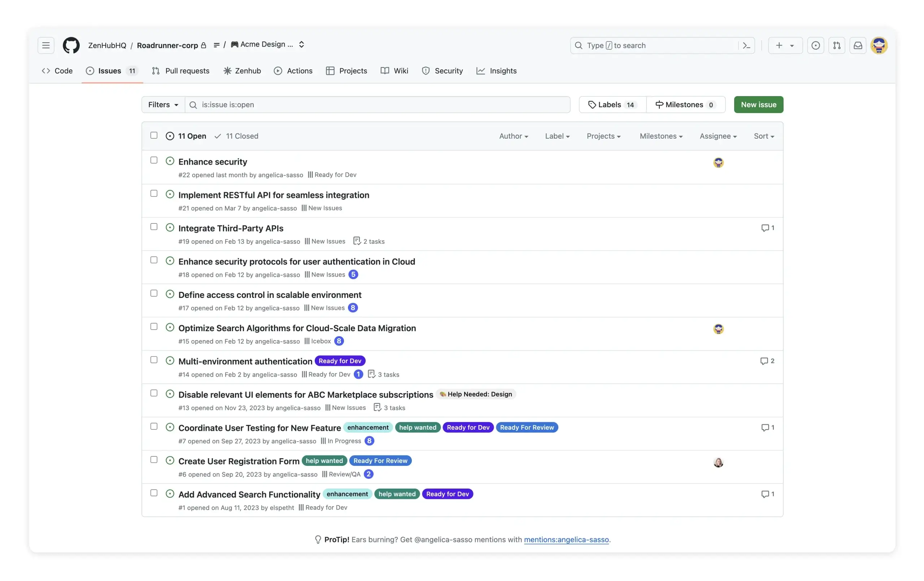Click the 2 tasks indicator on issue #19
924x581 pixels.
(x=369, y=241)
